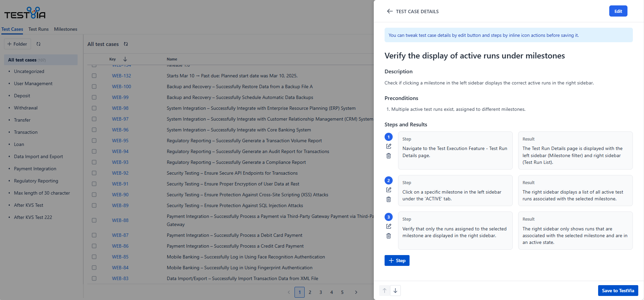Go to the next page of results
This screenshot has height=300, width=644.
click(356, 292)
